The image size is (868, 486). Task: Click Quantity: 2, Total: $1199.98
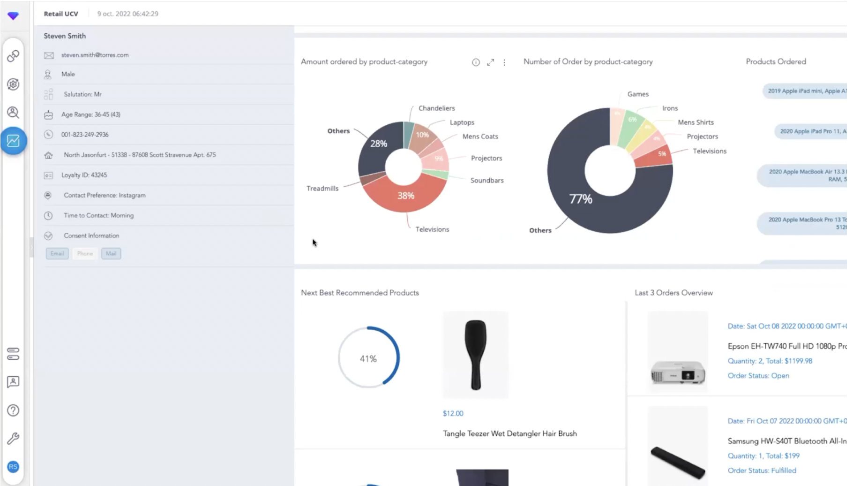click(770, 361)
